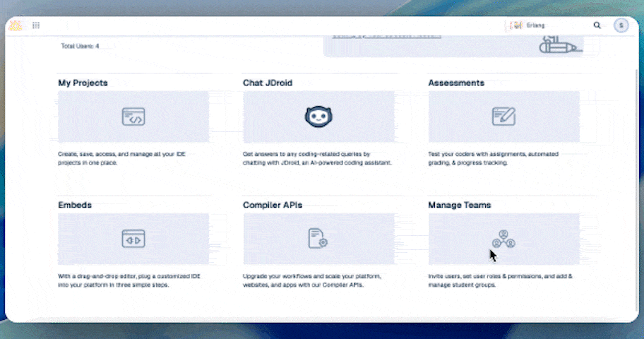
Task: Click the JDoodle logo in the header
Action: coord(16,25)
